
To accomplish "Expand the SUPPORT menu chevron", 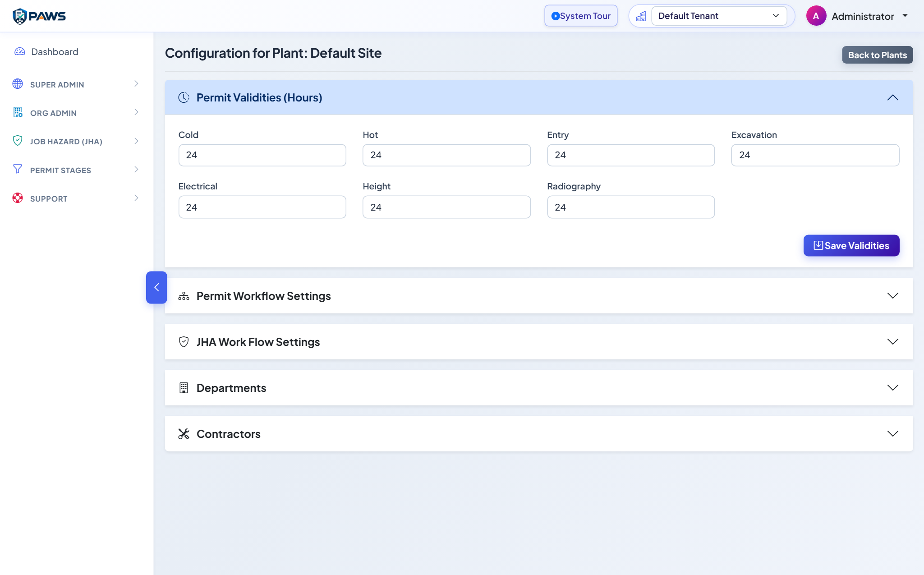I will (x=136, y=198).
